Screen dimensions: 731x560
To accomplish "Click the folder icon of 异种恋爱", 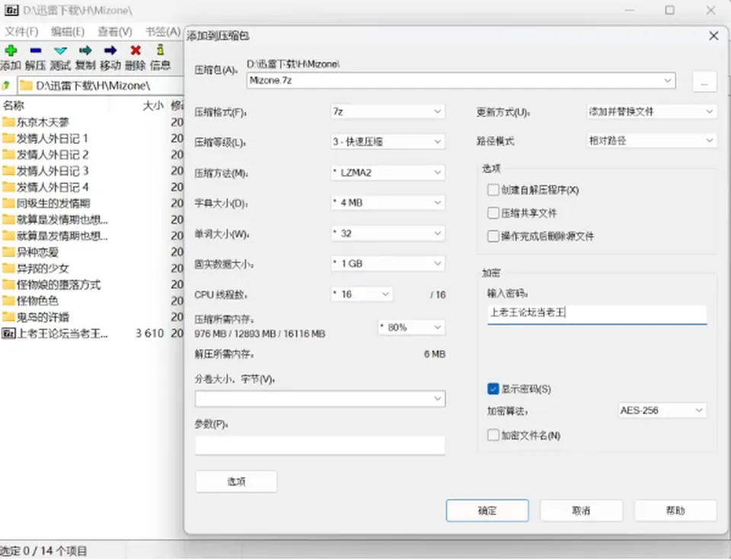I will (x=8, y=252).
